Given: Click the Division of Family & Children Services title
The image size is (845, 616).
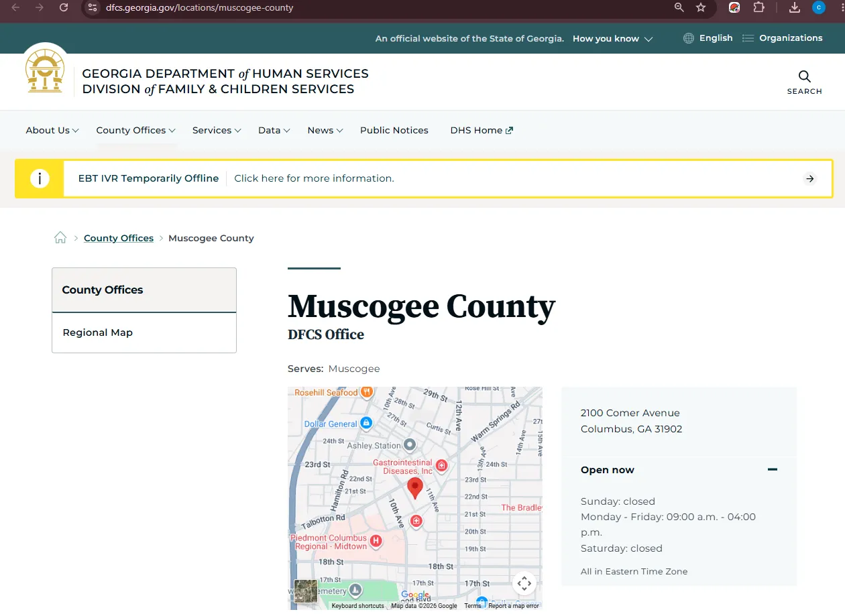Looking at the screenshot, I should pyautogui.click(x=218, y=89).
